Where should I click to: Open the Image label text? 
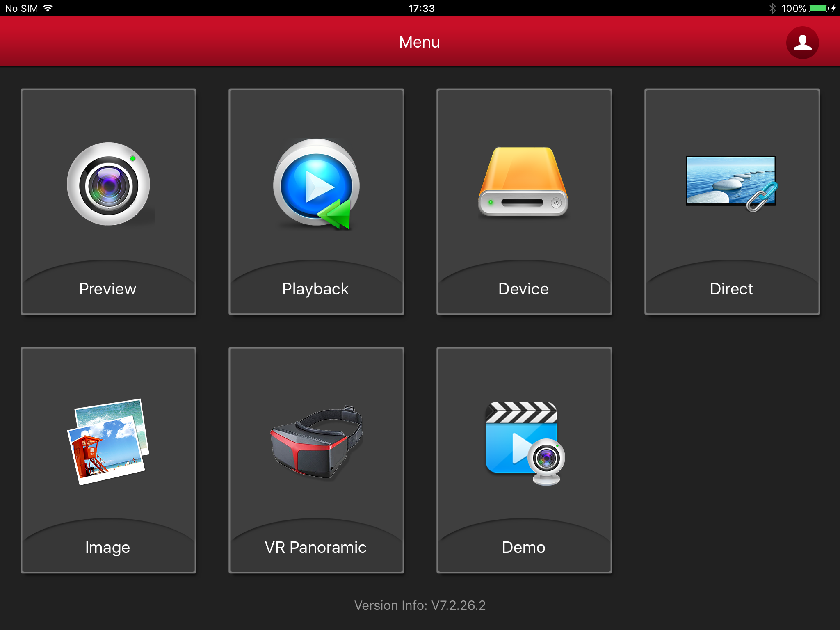coord(107,548)
